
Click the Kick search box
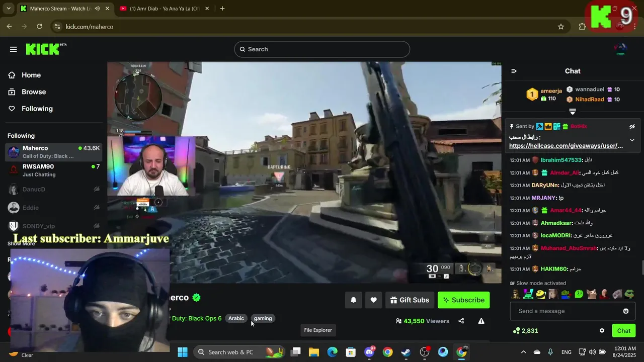[x=322, y=49]
